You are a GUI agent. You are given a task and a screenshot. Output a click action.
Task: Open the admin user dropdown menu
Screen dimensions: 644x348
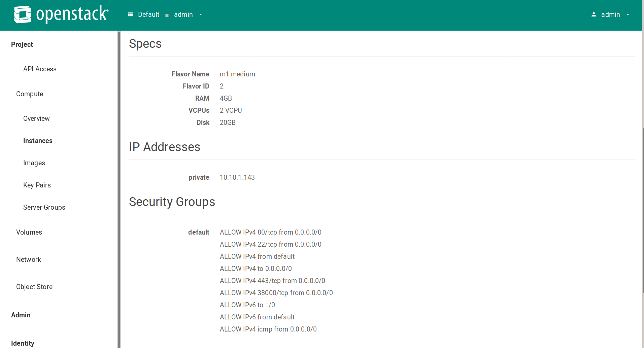628,14
